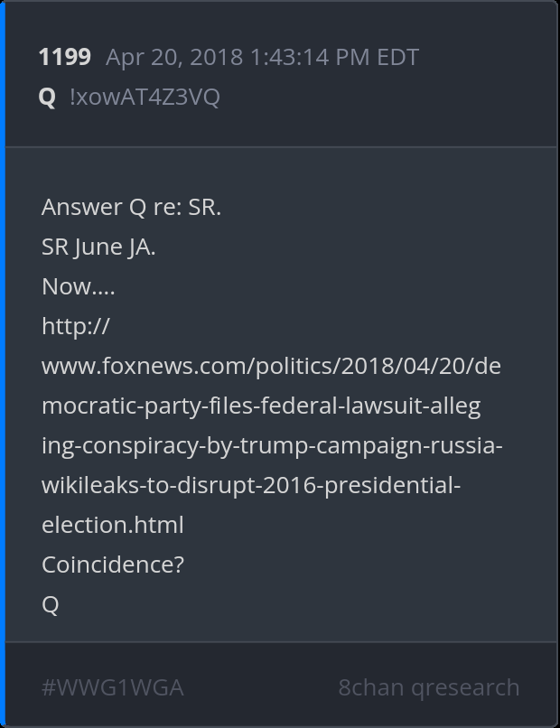The image size is (560, 728).
Task: Click the "wikileaks-to-disrupt-2016-presidential-" URL line
Action: (251, 486)
